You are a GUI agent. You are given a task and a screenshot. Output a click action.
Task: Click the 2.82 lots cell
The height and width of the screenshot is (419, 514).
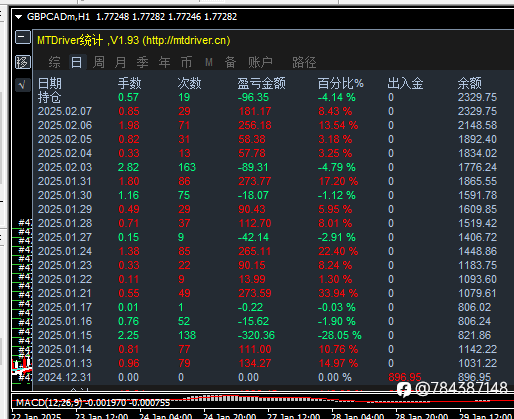128,167
